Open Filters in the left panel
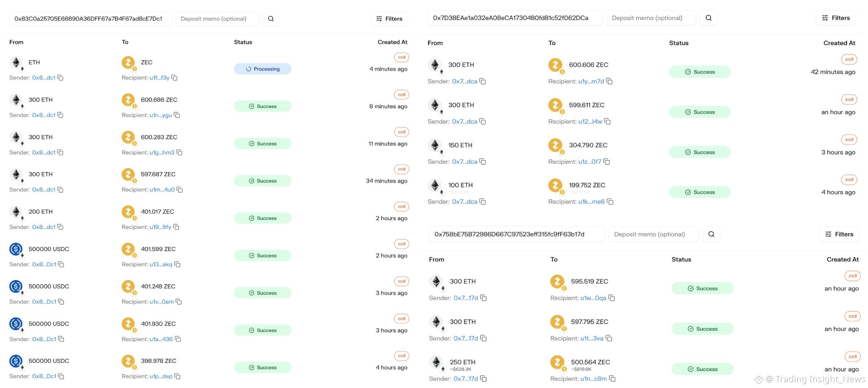 389,19
